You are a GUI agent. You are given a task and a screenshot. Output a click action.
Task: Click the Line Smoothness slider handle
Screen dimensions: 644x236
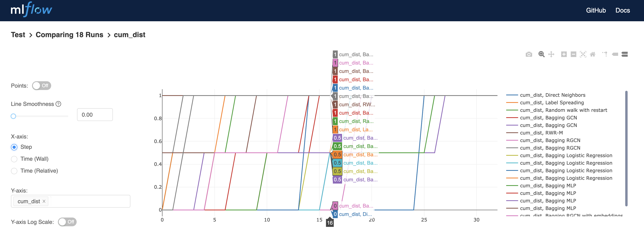14,116
